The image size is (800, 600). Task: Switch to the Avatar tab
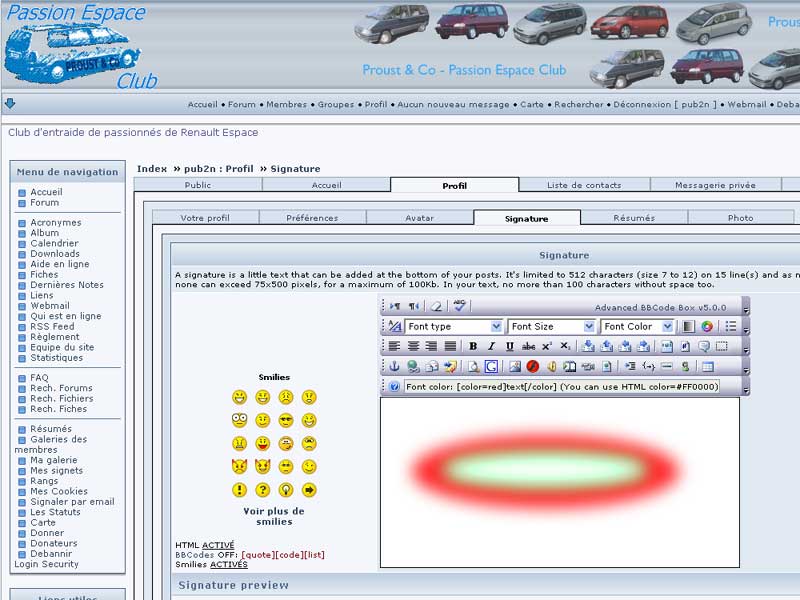coord(419,218)
